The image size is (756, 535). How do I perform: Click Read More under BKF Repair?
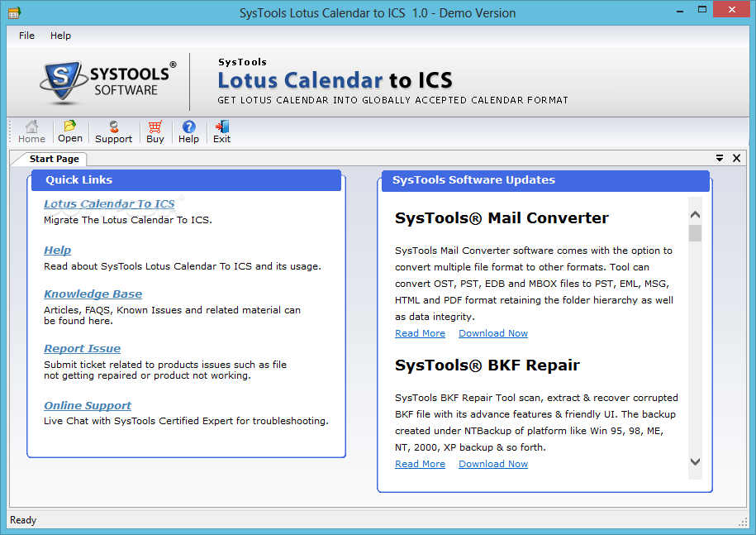[x=420, y=464]
